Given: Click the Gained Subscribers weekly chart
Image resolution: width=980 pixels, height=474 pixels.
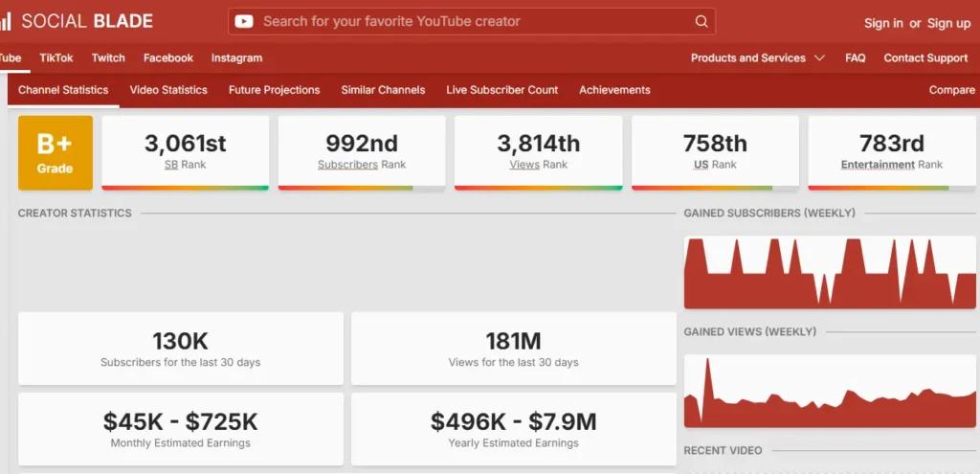Looking at the screenshot, I should click(x=829, y=273).
